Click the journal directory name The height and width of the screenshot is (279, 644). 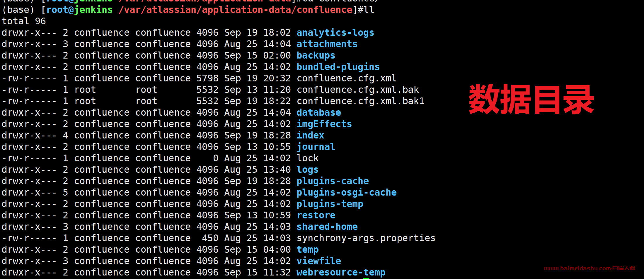pyautogui.click(x=316, y=147)
